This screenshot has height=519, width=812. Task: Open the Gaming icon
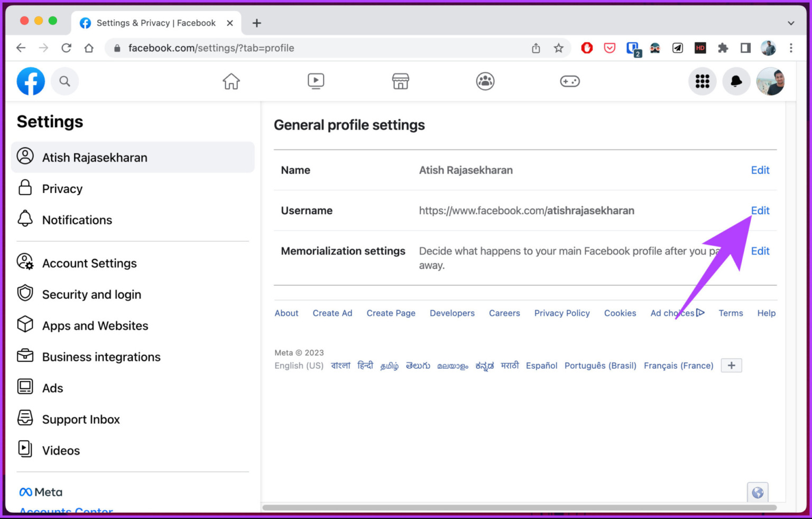pos(569,81)
